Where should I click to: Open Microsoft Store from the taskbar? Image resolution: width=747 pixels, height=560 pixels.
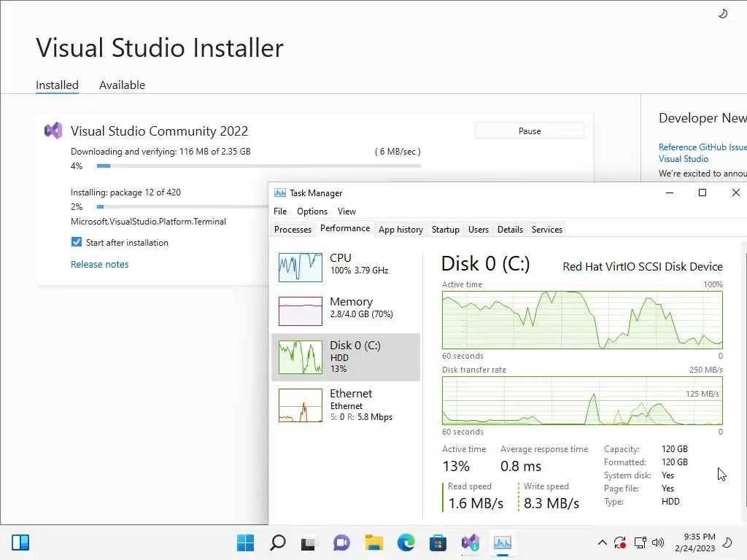[x=438, y=542]
